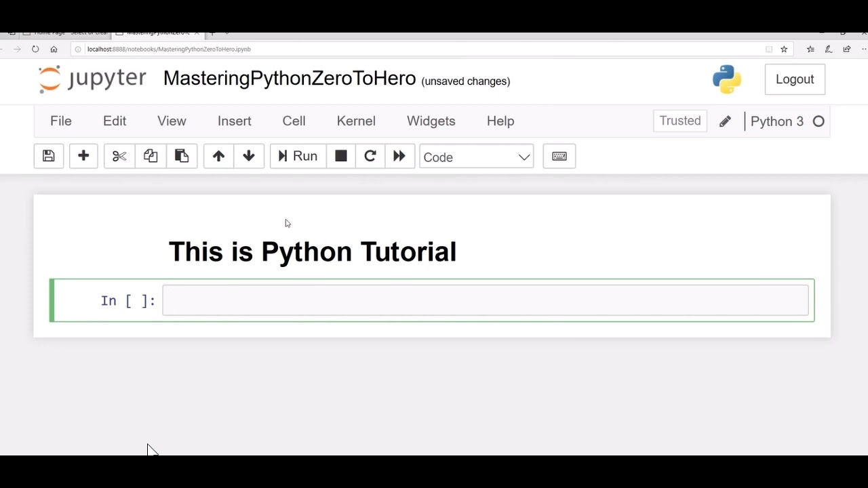Open the Help menu
868x488 pixels.
(500, 121)
